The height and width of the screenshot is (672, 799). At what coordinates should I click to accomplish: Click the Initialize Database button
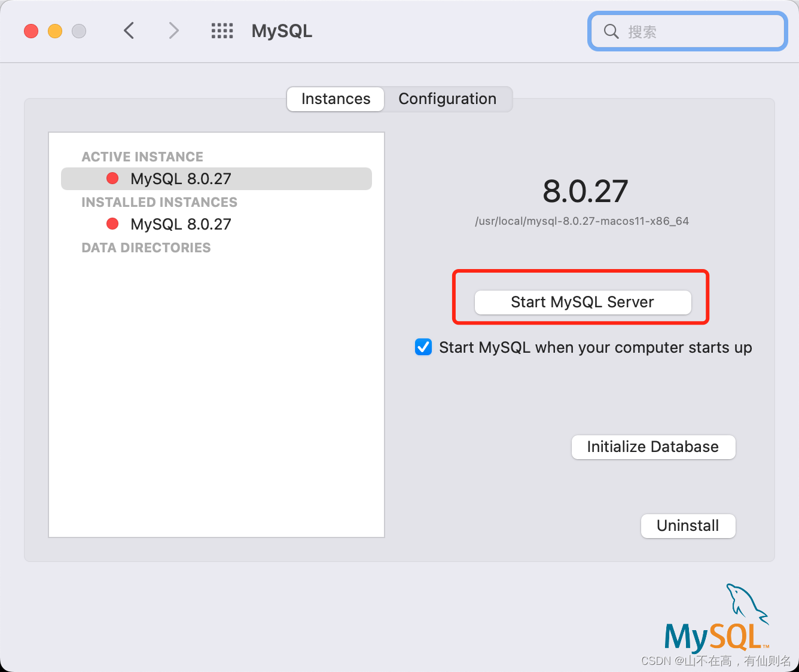[x=652, y=447]
